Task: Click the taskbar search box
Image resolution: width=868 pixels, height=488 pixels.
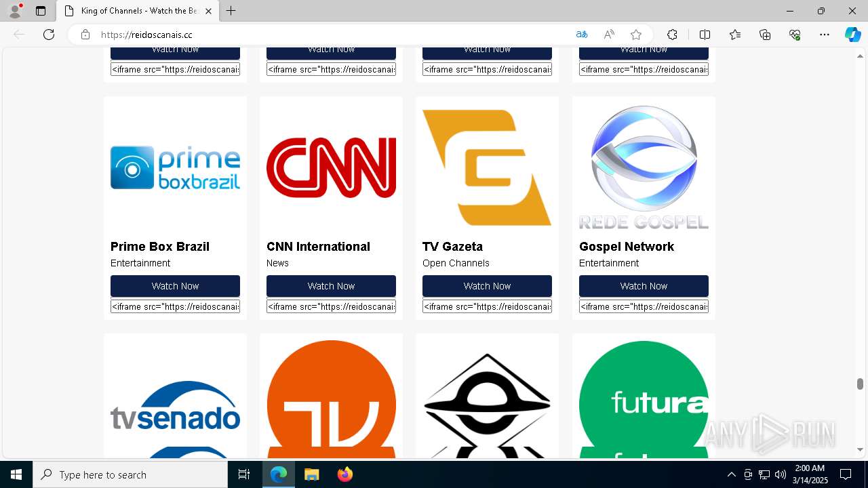Action: (130, 474)
